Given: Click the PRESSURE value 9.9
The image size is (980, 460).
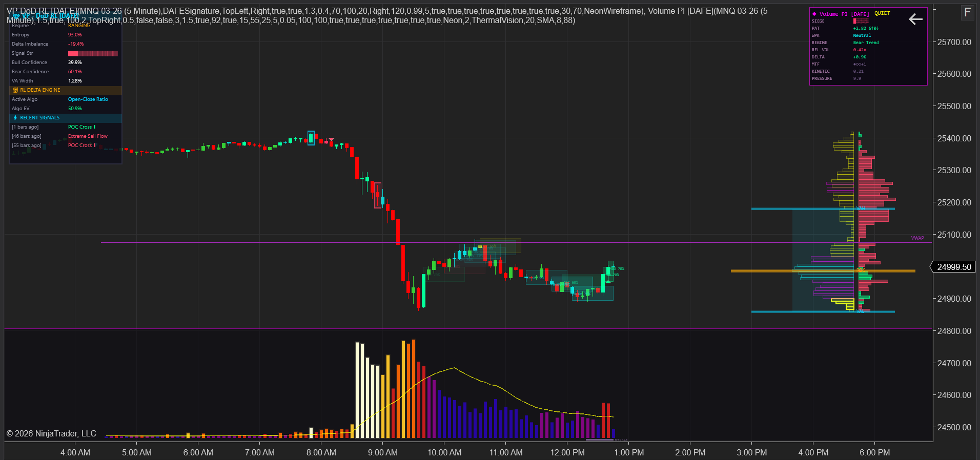Looking at the screenshot, I should point(857,79).
